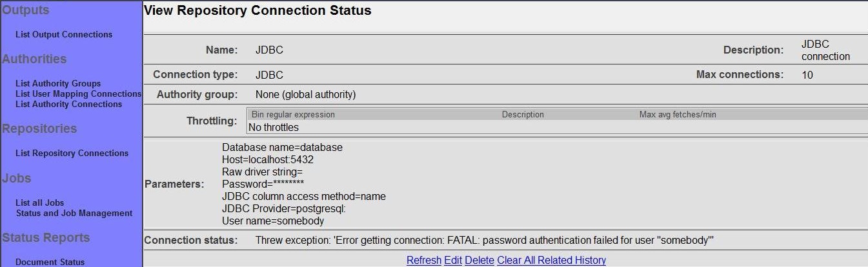
Task: Click the password authentication failed error message
Action: (x=484, y=241)
